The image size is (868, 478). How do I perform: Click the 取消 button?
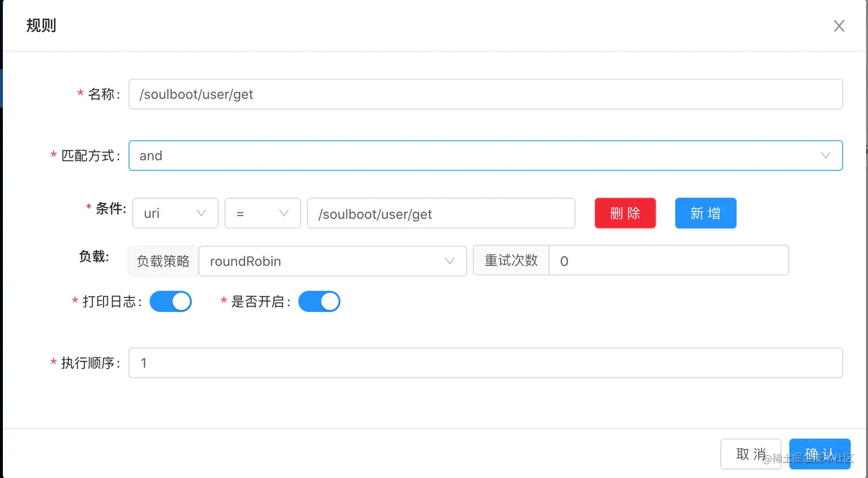tap(751, 454)
